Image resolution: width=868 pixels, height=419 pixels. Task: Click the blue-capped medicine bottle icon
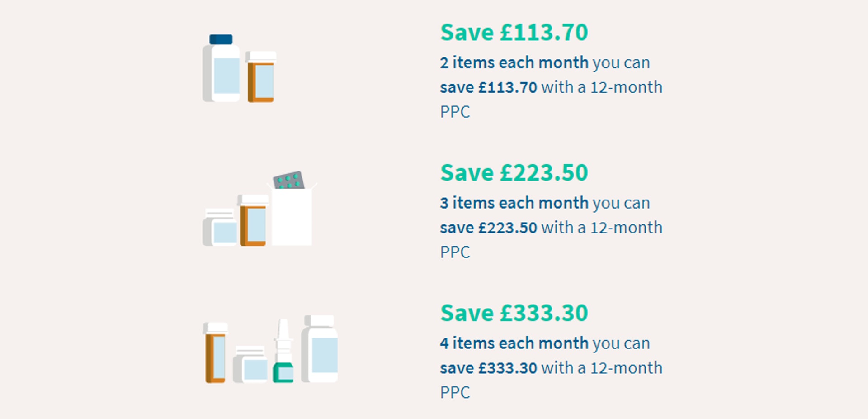pyautogui.click(x=221, y=68)
